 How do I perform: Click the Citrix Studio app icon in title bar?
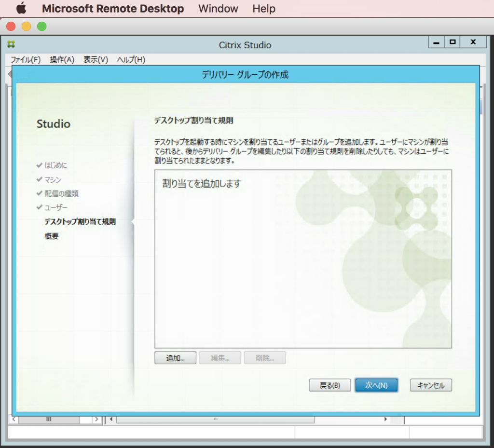pos(11,44)
